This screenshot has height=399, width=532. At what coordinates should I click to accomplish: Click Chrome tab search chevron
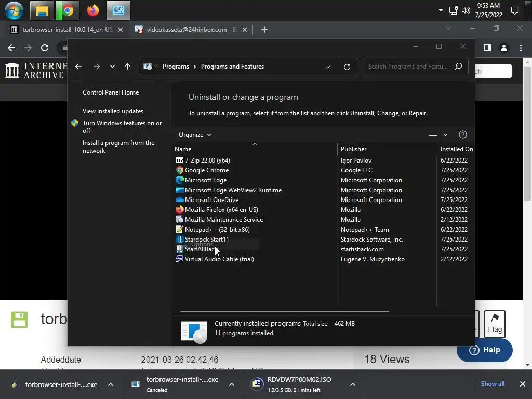tap(448, 28)
